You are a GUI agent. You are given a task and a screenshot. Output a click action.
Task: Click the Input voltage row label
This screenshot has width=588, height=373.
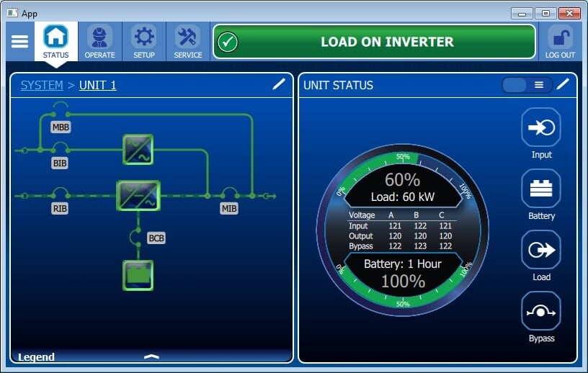358,225
